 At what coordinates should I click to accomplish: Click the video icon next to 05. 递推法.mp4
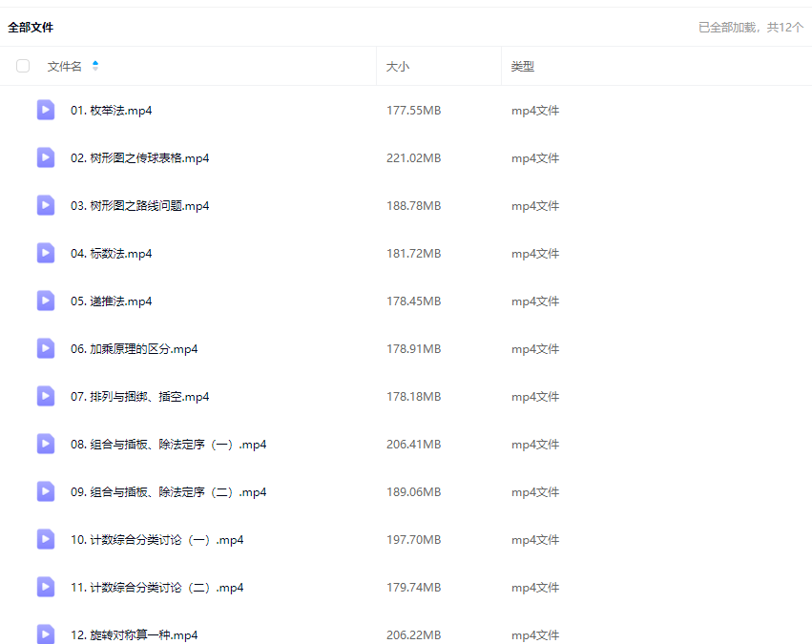[x=46, y=301]
